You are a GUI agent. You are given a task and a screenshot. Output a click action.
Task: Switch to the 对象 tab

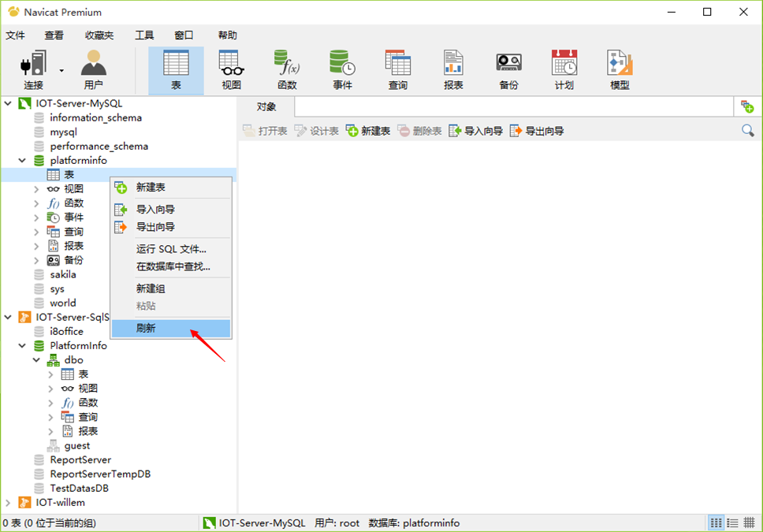point(266,106)
